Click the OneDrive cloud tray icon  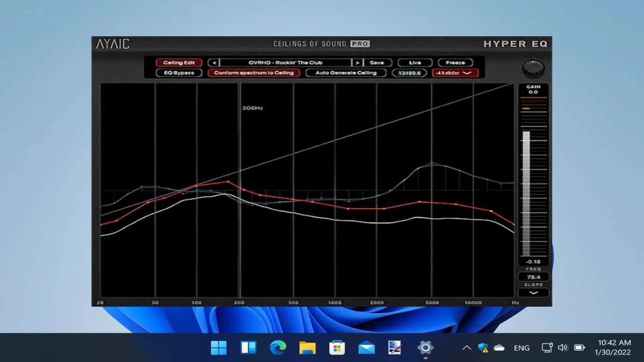499,348
